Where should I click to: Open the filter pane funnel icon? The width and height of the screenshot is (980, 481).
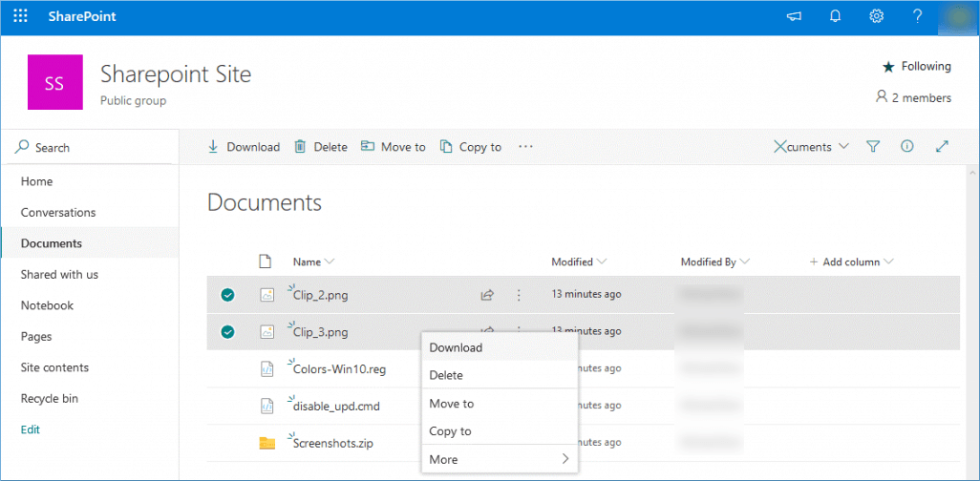click(x=872, y=147)
